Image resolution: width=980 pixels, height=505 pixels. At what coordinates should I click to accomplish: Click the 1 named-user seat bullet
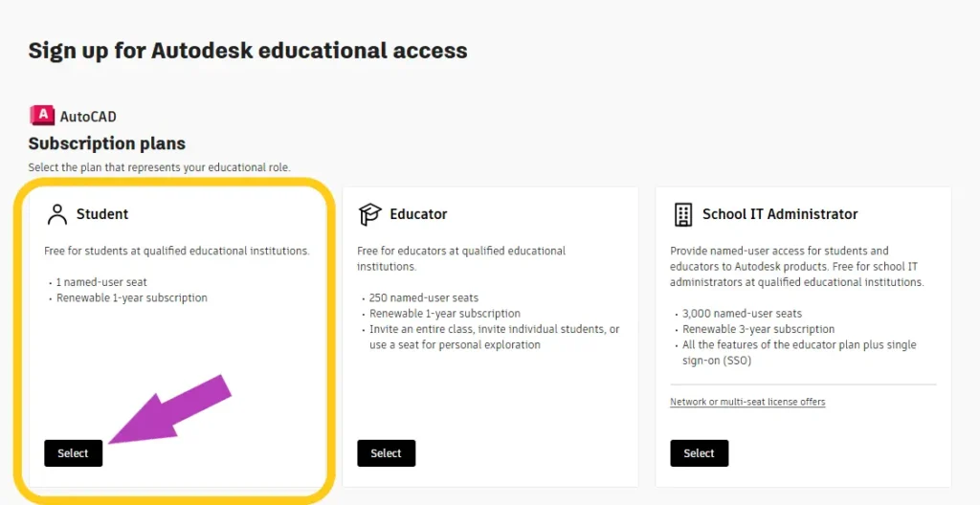pos(101,282)
